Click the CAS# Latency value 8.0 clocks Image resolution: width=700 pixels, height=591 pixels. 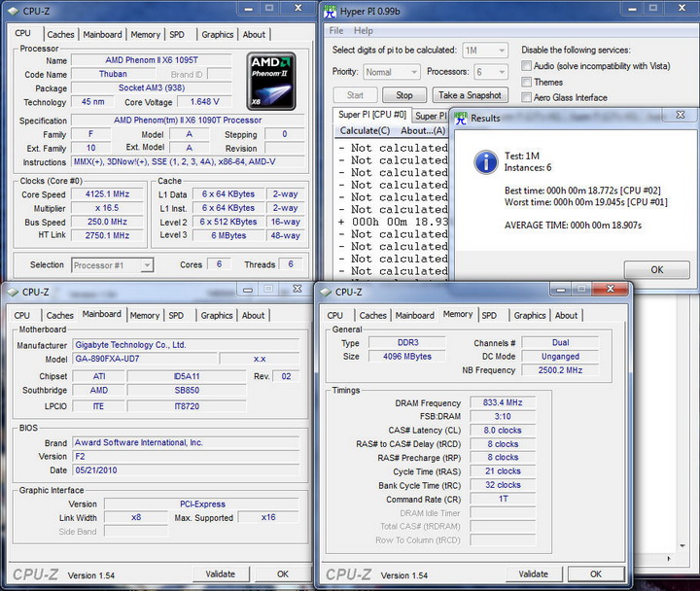[503, 431]
